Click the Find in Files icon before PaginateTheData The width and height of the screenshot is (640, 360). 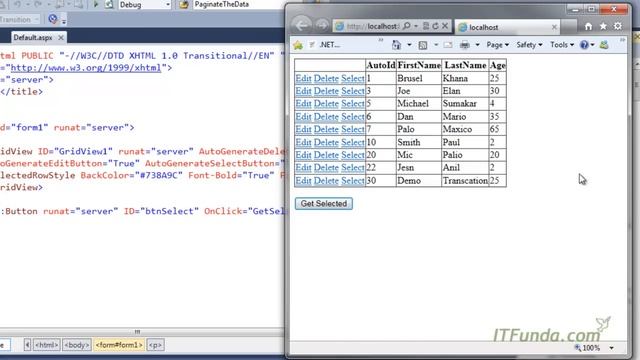tap(184, 4)
